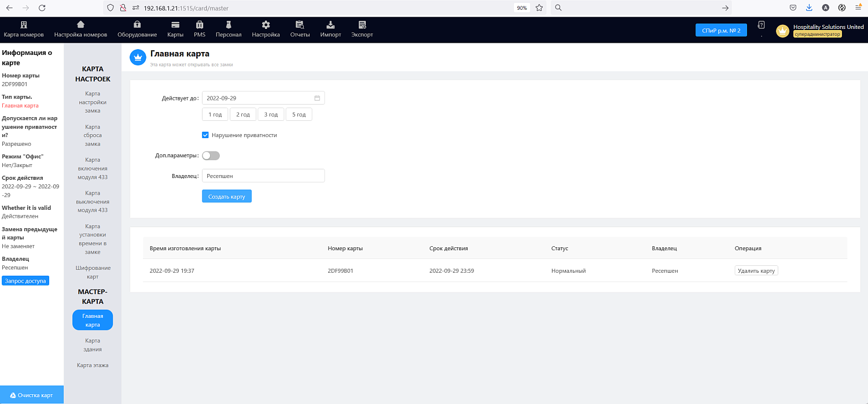Set validity with the 3 год button
868x404 pixels.
(271, 114)
